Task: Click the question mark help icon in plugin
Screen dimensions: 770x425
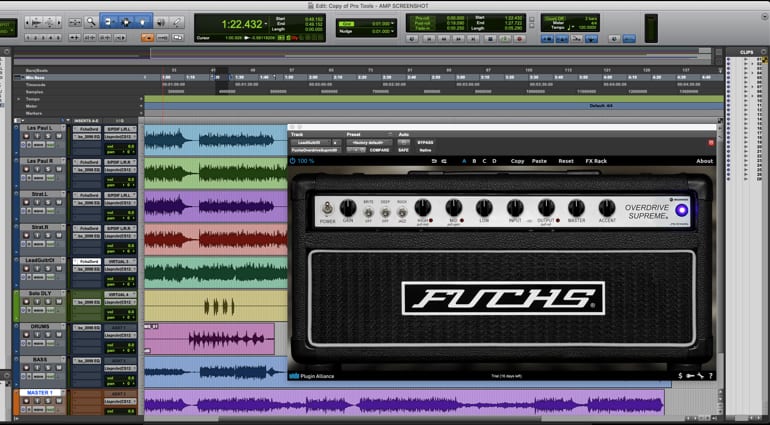Action: [710, 376]
